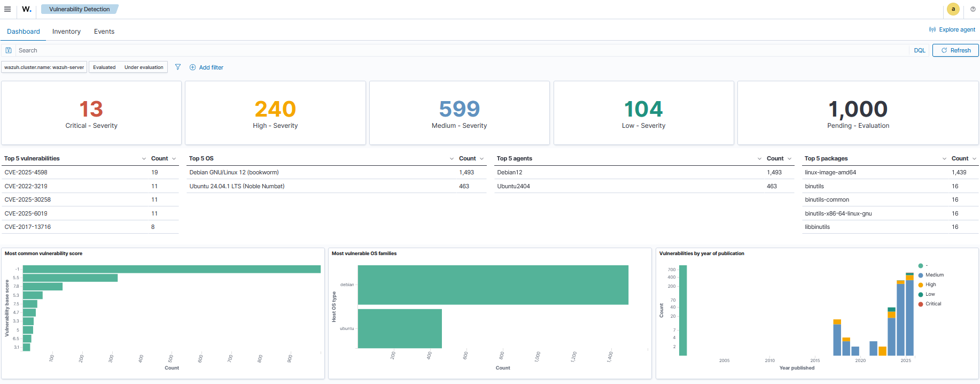The height and width of the screenshot is (384, 980).
Task: Open the hamburger navigation menu
Action: (7, 9)
